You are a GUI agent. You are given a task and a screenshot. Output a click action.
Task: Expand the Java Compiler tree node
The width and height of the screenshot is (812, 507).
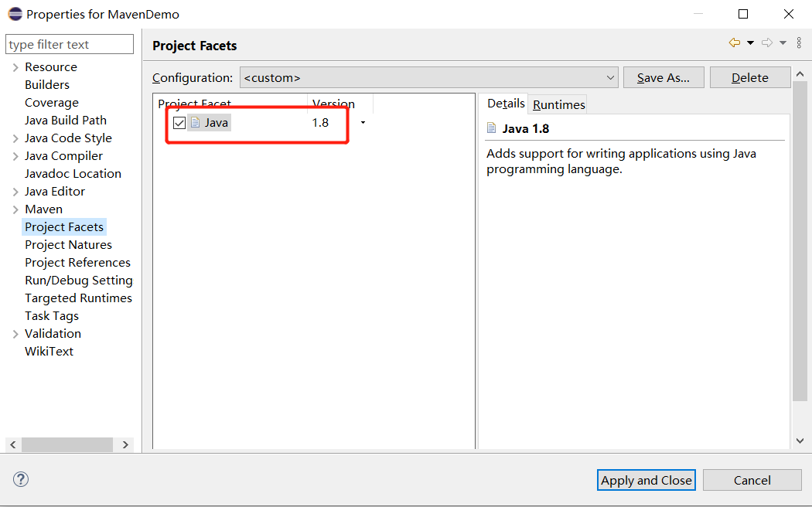(x=15, y=156)
